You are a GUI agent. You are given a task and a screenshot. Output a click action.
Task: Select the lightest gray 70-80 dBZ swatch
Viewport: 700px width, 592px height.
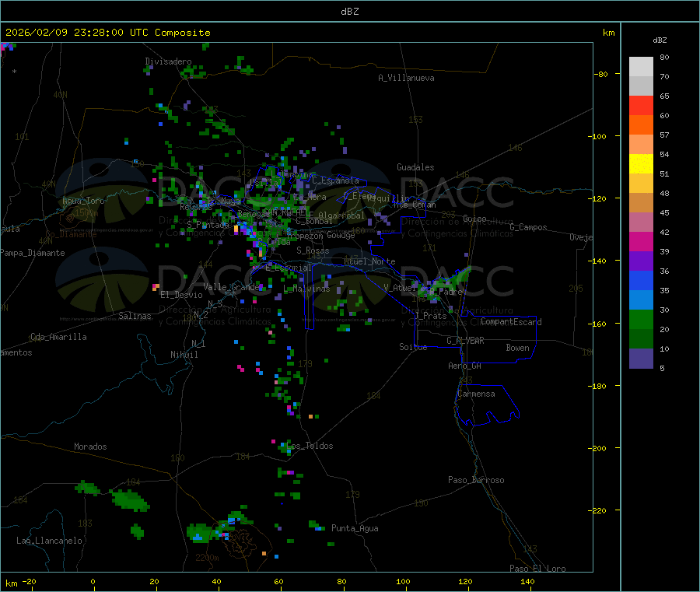(641, 67)
